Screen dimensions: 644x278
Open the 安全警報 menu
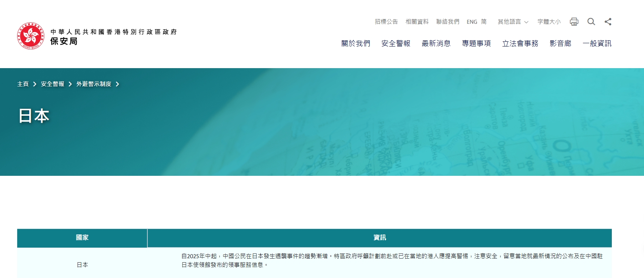(396, 44)
